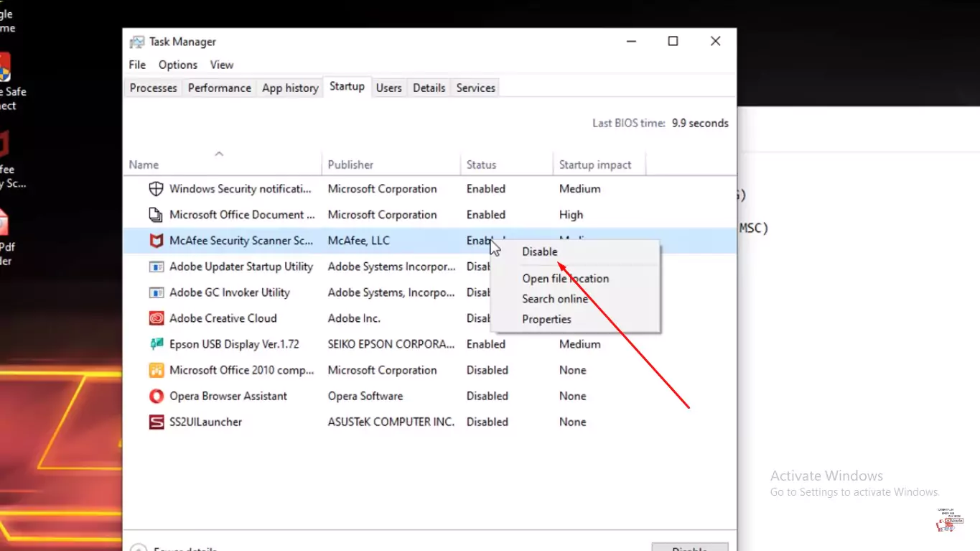Open the Options menu

(178, 65)
